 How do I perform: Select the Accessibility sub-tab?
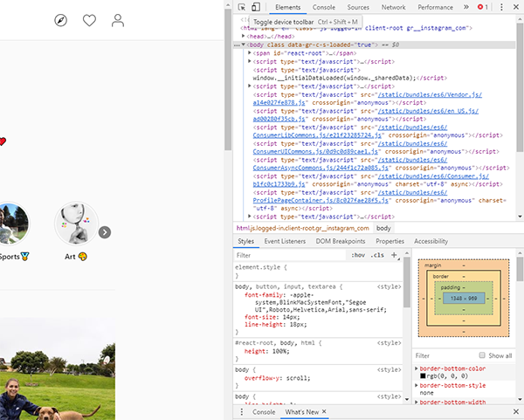click(431, 241)
